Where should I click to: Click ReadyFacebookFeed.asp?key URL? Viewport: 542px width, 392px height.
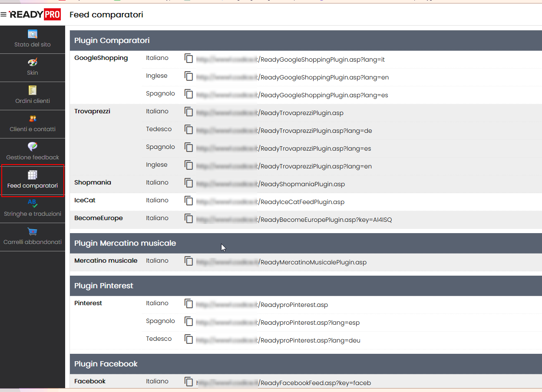[x=284, y=383]
